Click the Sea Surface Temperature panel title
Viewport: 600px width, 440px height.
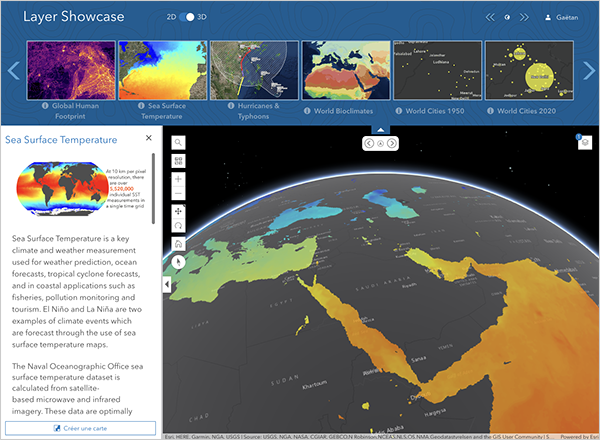point(61,140)
